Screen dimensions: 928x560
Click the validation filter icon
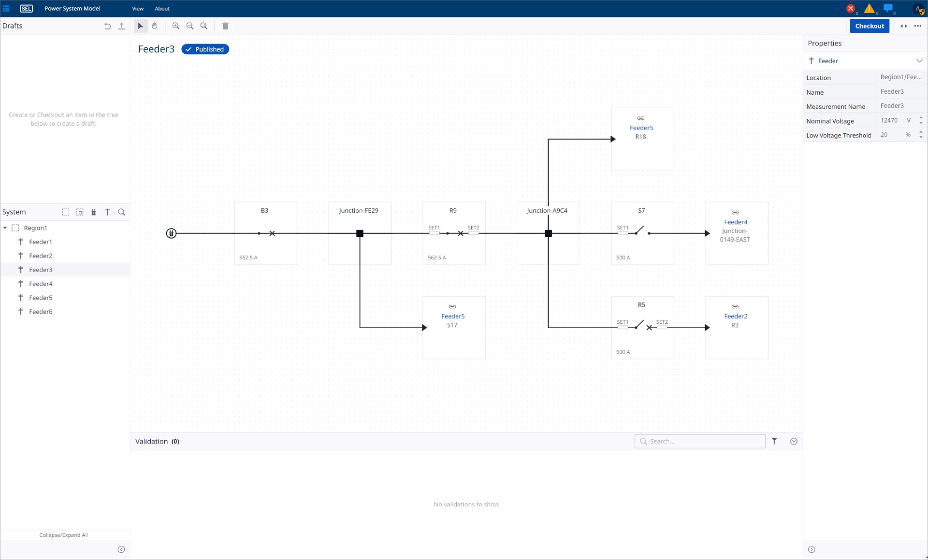pyautogui.click(x=774, y=442)
